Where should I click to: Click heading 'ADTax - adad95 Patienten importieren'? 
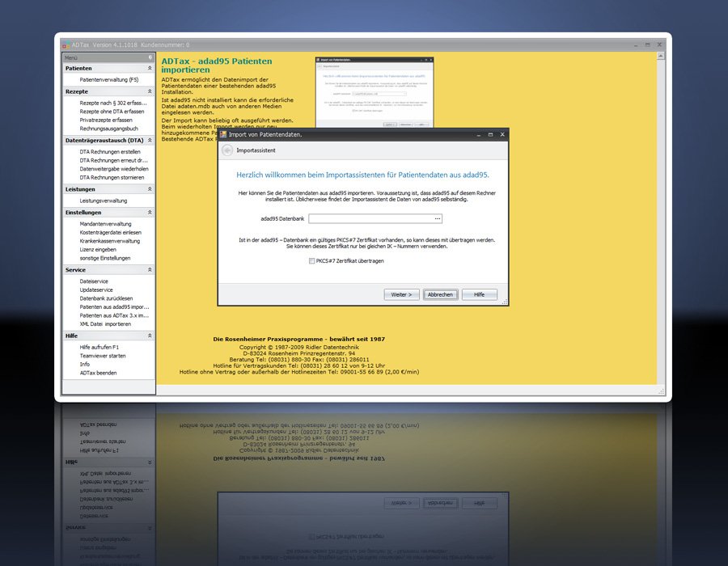point(216,65)
